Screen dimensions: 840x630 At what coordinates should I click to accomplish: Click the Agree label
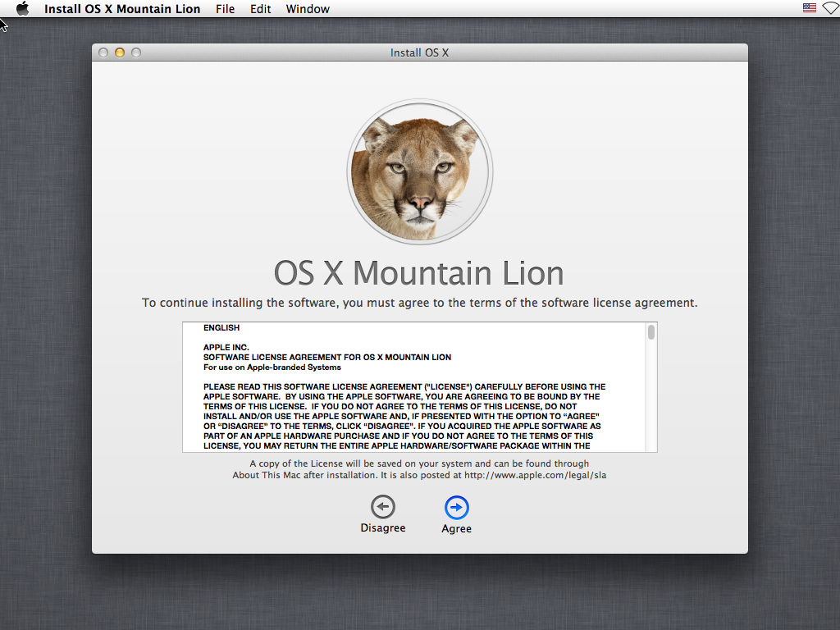click(x=456, y=529)
